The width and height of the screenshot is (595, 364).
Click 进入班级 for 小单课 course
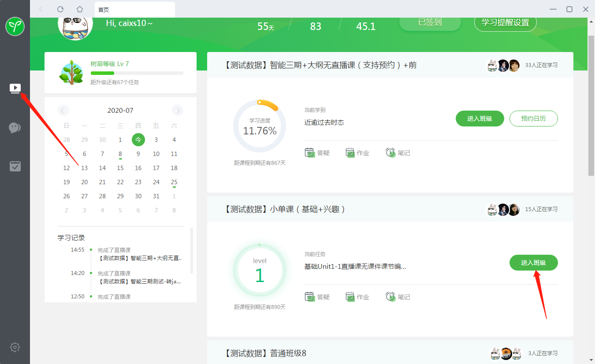tap(533, 263)
